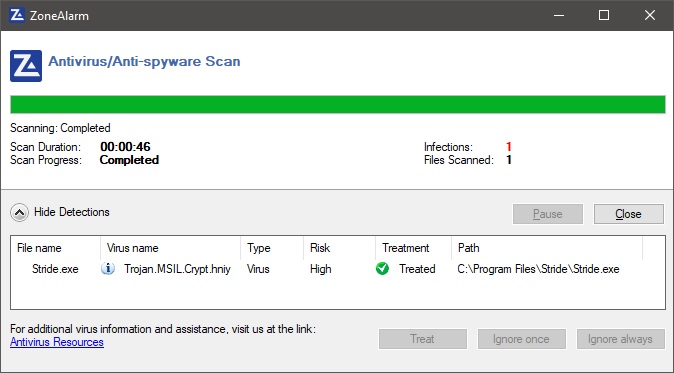Image resolution: width=674 pixels, height=373 pixels.
Task: Open the Antivirus Resources link
Action: point(57,342)
